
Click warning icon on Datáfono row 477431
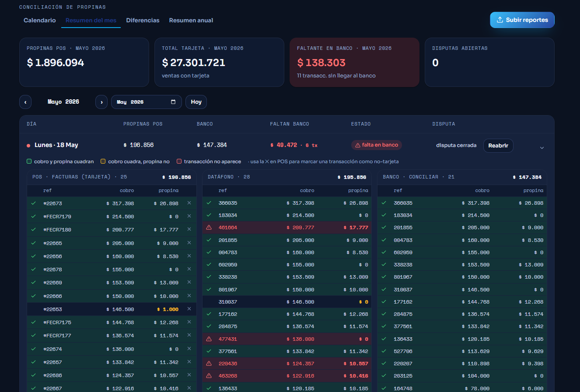(209, 339)
